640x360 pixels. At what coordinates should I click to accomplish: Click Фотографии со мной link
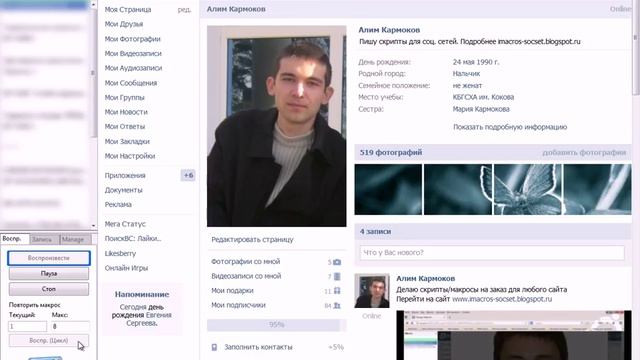(245, 262)
